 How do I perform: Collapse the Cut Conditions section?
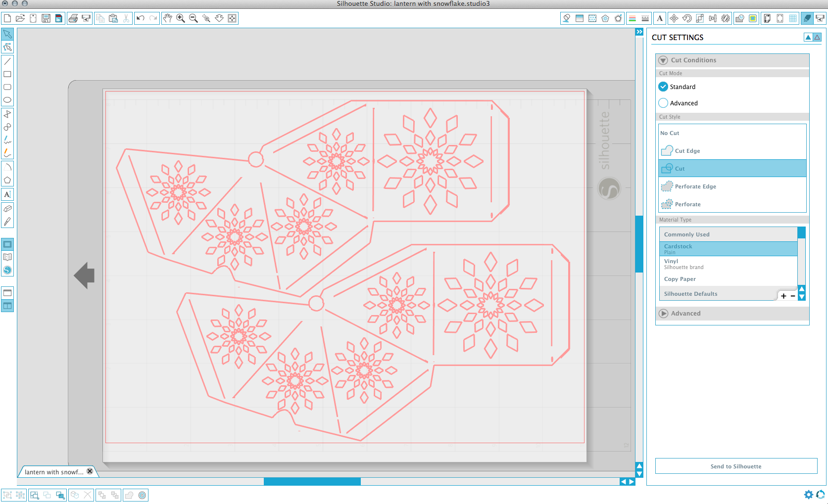tap(663, 60)
